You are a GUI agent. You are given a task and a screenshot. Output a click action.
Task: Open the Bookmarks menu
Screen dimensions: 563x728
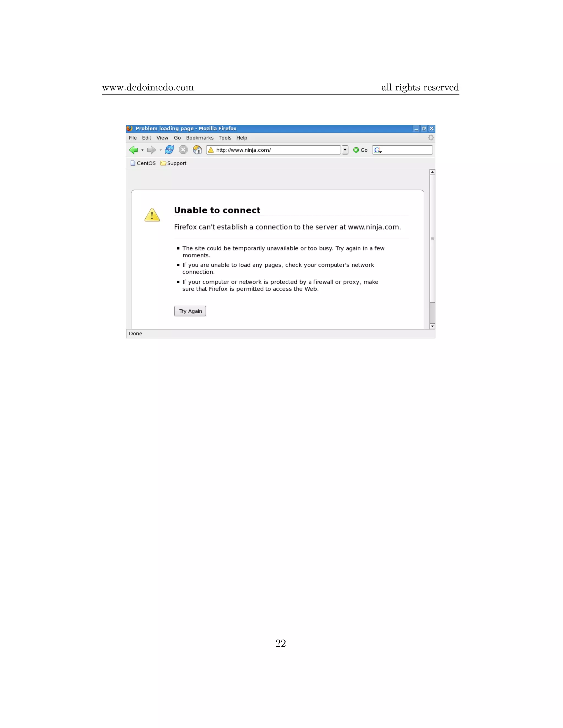pos(200,138)
